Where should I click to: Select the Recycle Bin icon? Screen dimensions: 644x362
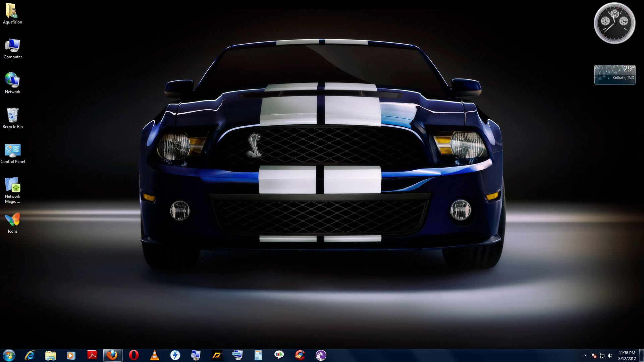point(12,118)
